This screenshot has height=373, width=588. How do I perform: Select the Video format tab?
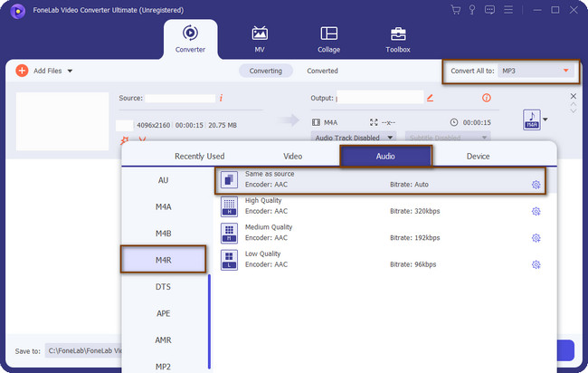click(x=292, y=156)
